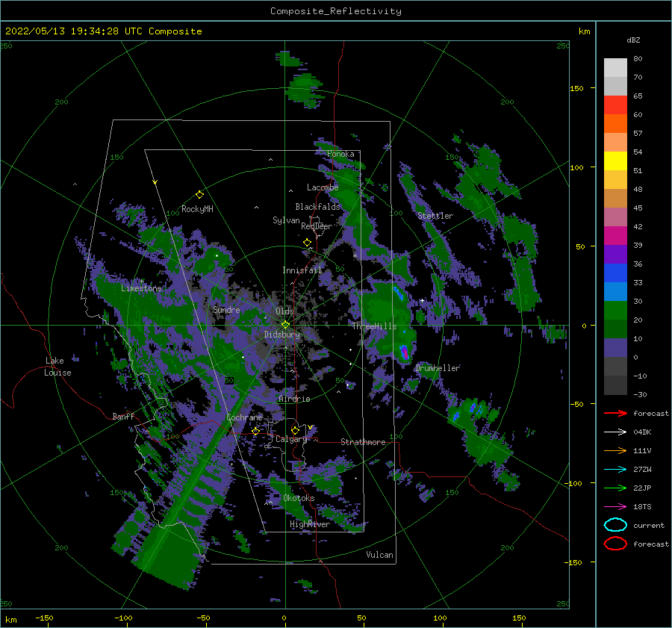The height and width of the screenshot is (628, 672).
Task: Click the yellow diamond marker below Cochrane
Action: (256, 431)
